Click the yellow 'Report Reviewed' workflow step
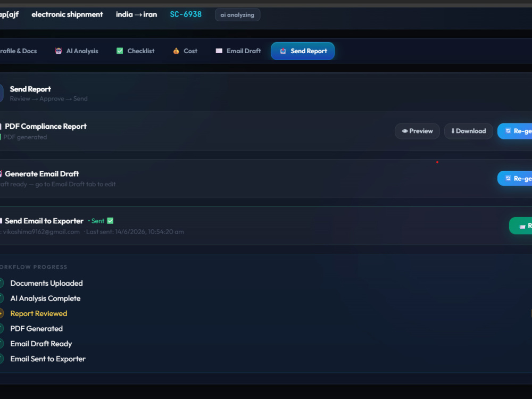The width and height of the screenshot is (532, 399). pos(39,313)
